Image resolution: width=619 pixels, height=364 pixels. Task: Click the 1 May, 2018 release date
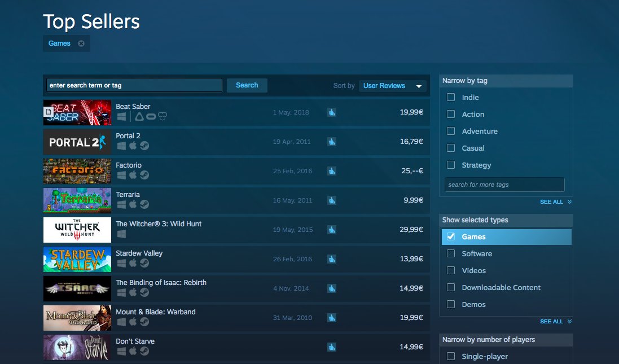point(291,112)
